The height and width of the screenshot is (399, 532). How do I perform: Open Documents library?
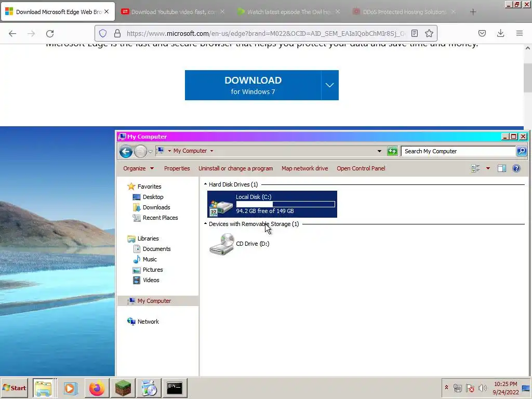[156, 249]
